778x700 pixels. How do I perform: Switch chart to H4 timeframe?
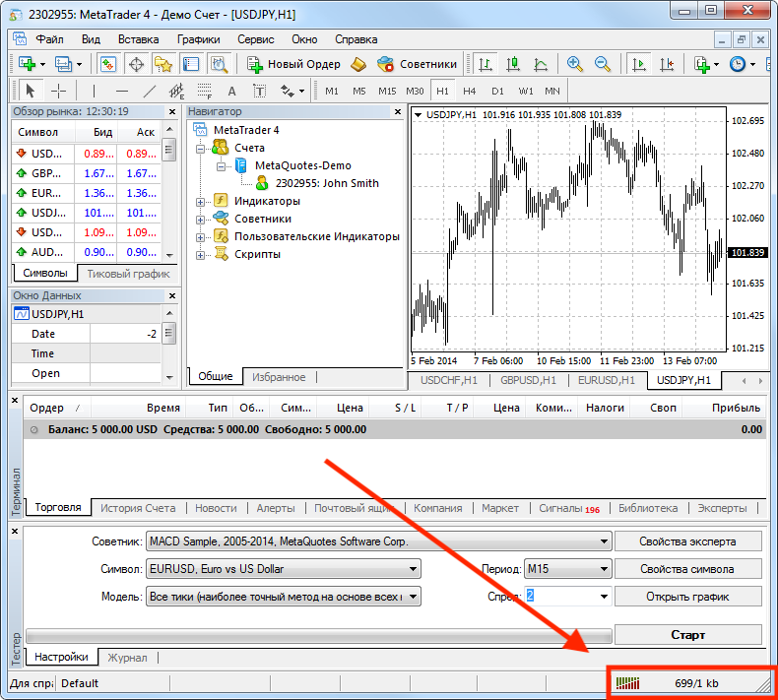tap(470, 91)
